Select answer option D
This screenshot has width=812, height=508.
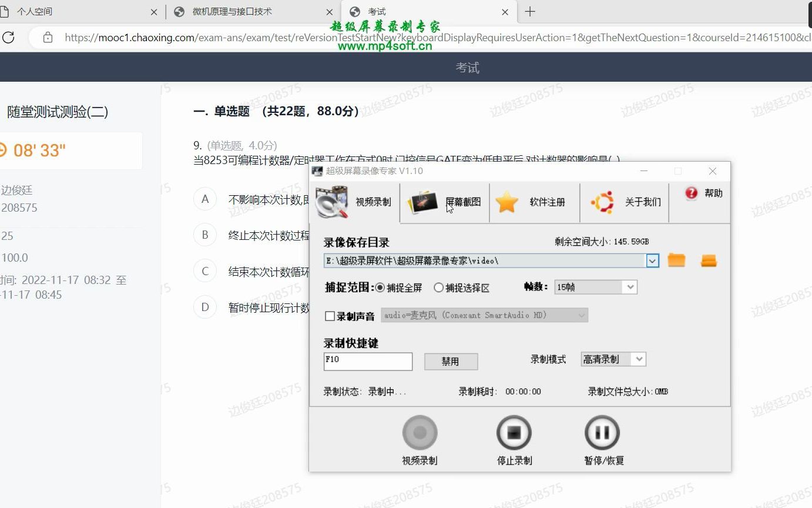click(205, 307)
